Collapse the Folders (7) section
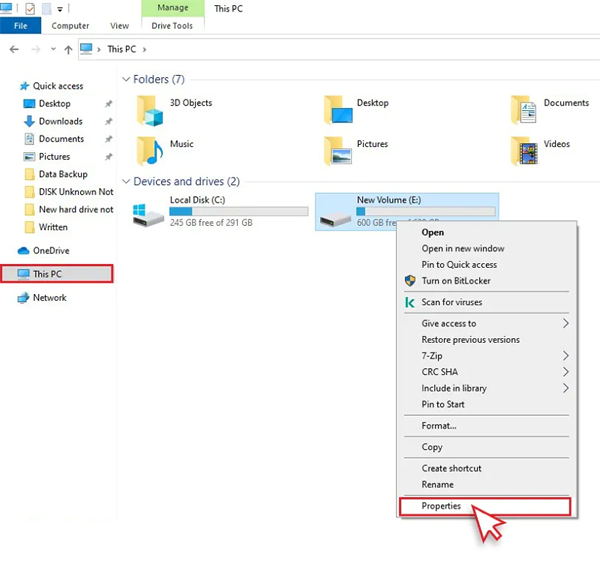This screenshot has width=600, height=567. pos(125,79)
